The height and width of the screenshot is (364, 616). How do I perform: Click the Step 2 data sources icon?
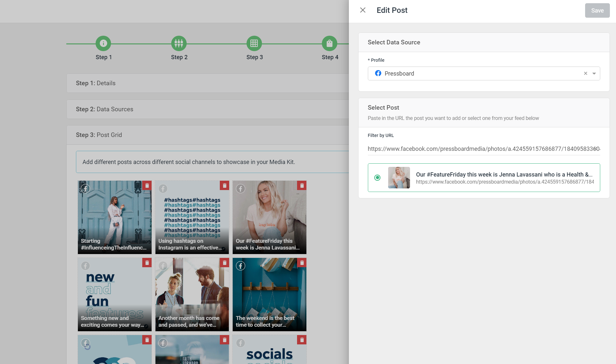[179, 43]
